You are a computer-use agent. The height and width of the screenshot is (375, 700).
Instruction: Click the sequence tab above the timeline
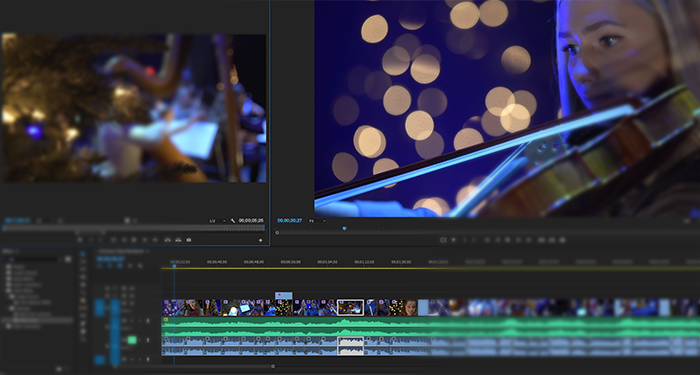[x=121, y=251]
